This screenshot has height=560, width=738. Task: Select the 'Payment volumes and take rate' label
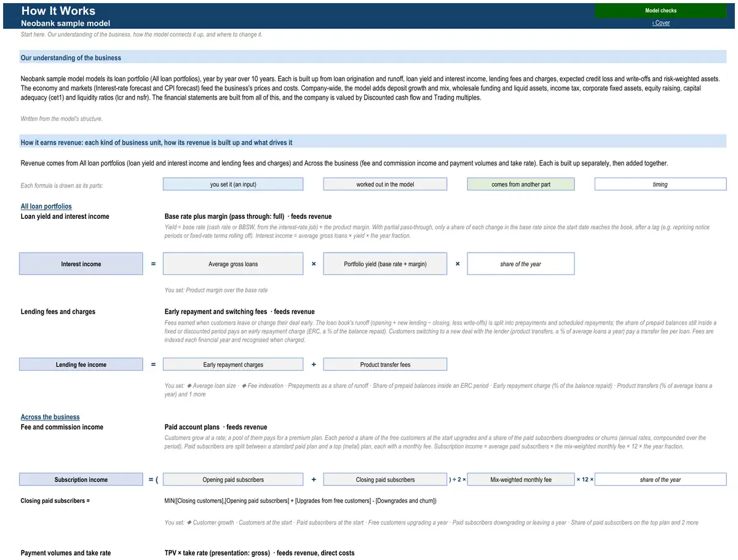66,553
